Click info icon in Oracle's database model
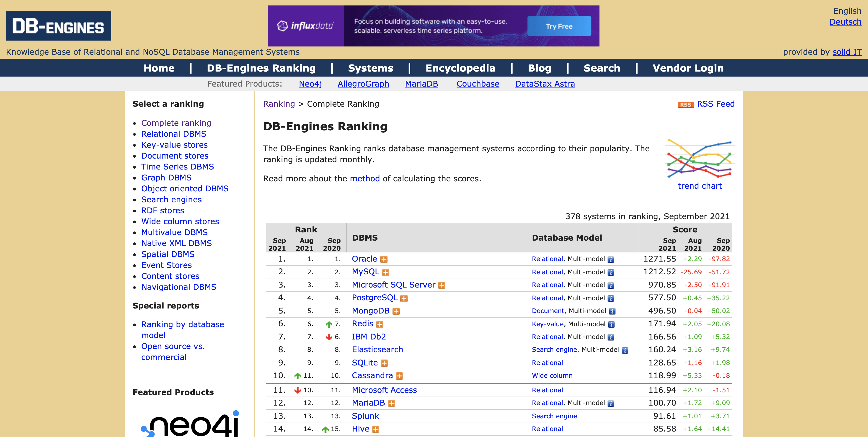868x437 pixels. click(611, 260)
